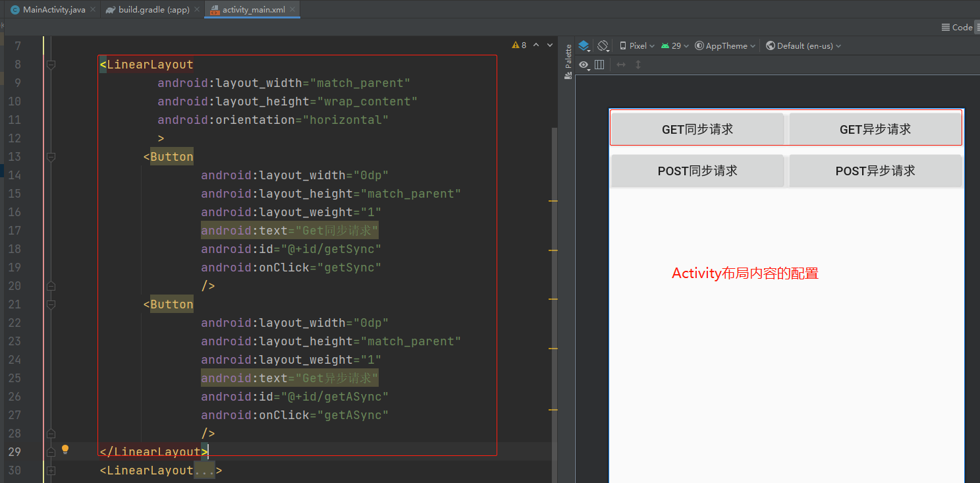This screenshot has height=483, width=980.
Task: Open the Pixel device dropdown
Action: coord(637,46)
